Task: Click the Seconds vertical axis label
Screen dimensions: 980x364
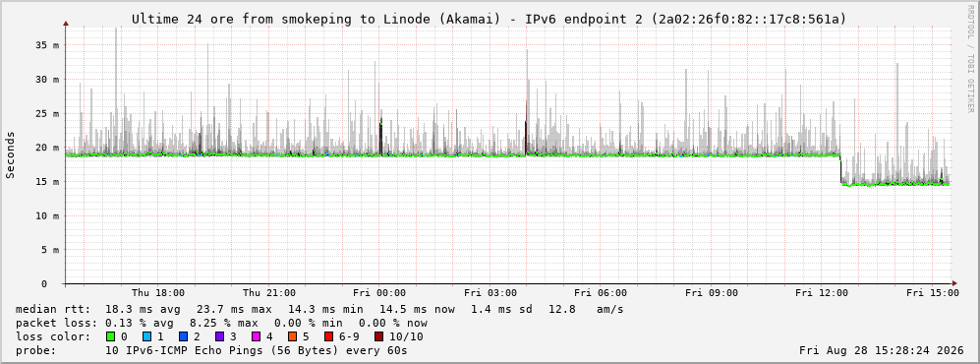Action: point(10,154)
